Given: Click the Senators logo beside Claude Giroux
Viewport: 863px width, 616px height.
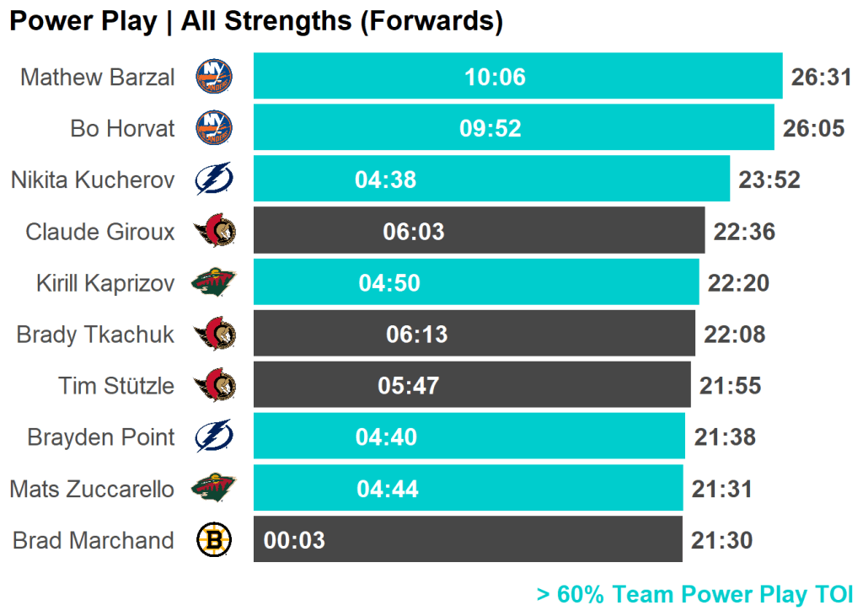Looking at the screenshot, I should pyautogui.click(x=214, y=231).
